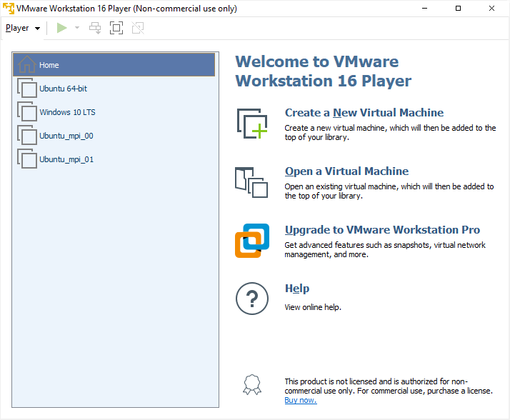
Task: Click the green Power On play button
Action: coord(62,28)
